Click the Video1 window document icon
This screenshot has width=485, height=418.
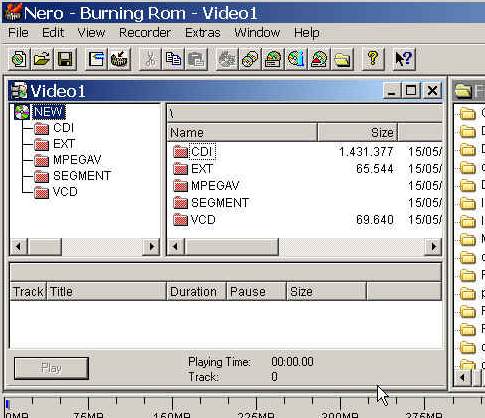click(19, 91)
